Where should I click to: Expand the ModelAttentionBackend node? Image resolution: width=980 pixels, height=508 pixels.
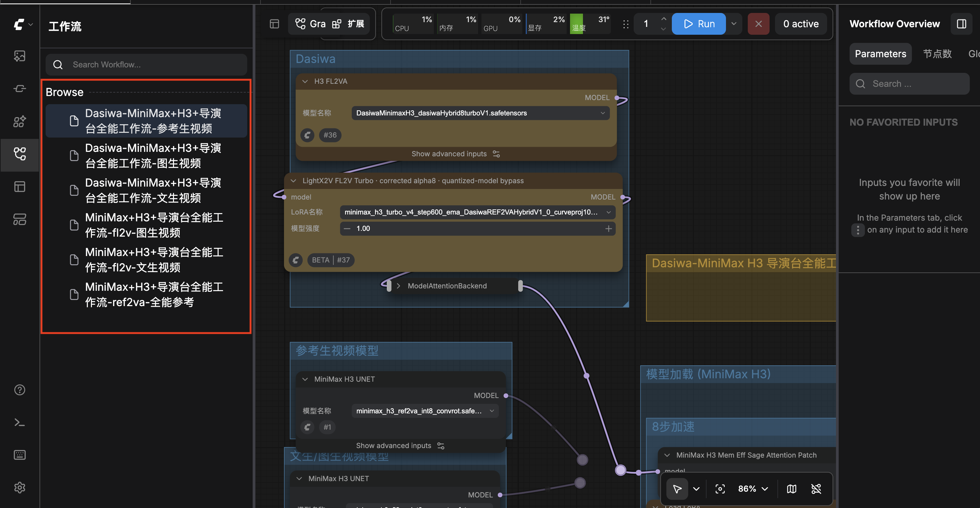pos(398,286)
